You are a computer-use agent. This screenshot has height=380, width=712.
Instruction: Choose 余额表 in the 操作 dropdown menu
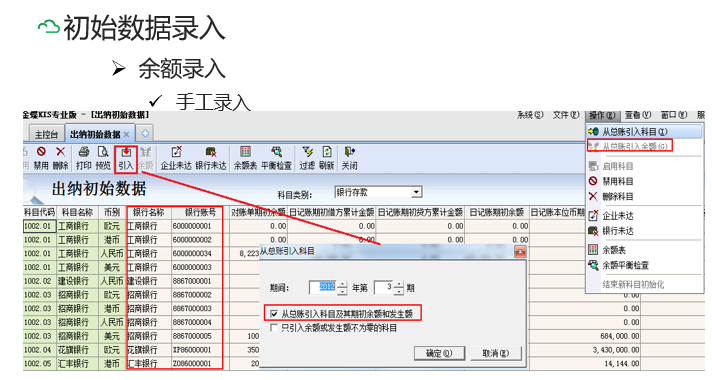644,250
